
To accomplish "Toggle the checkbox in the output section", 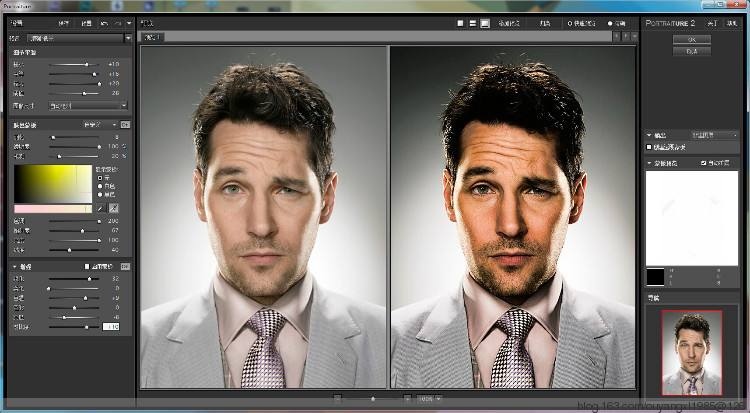I will tap(650, 146).
